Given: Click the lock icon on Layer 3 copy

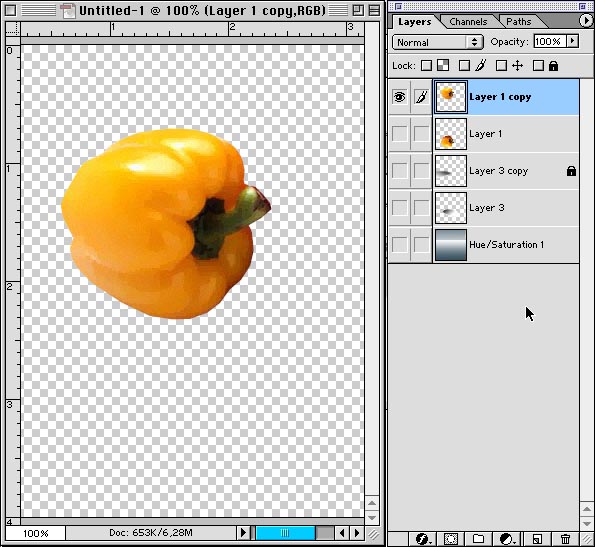Looking at the screenshot, I should point(571,171).
